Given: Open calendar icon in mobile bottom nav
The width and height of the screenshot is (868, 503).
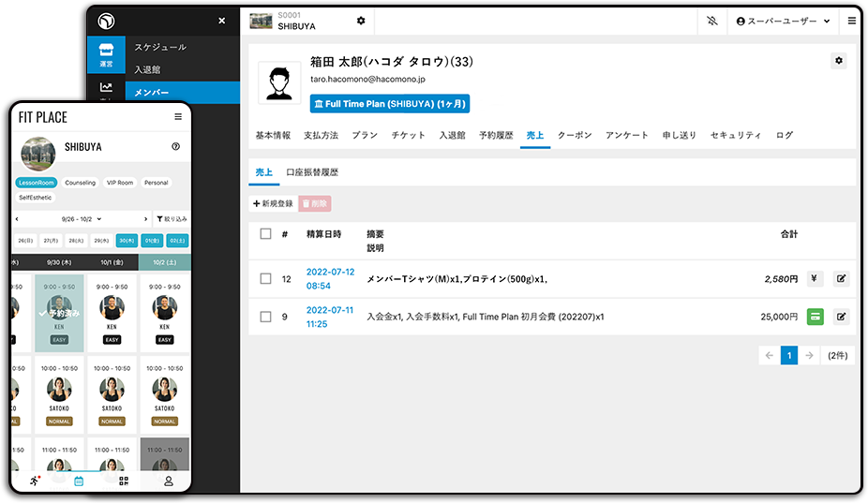Looking at the screenshot, I should 79,481.
